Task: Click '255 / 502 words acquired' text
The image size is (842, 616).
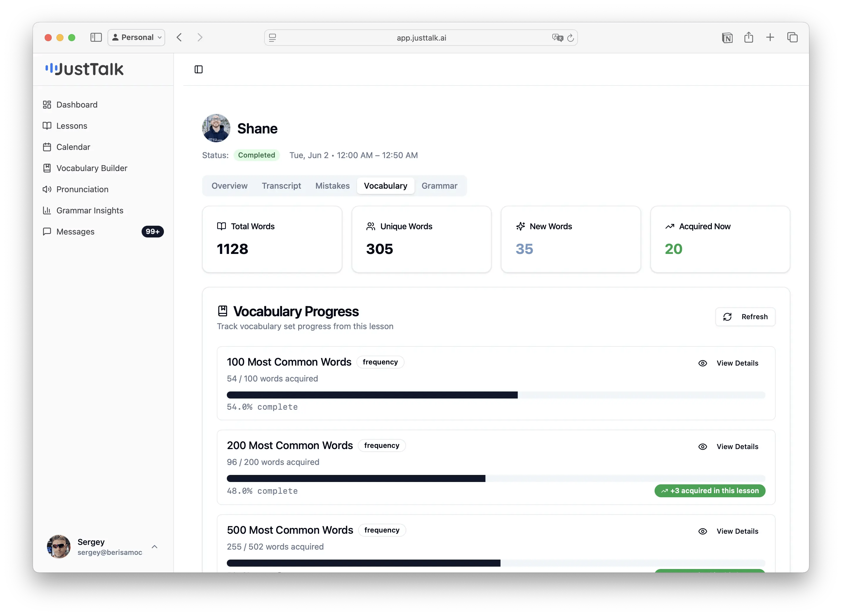Action: pos(276,547)
